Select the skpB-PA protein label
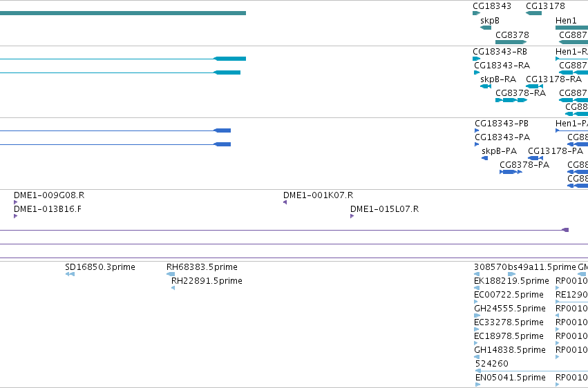Viewport: 588px width, 388px height. [x=499, y=151]
